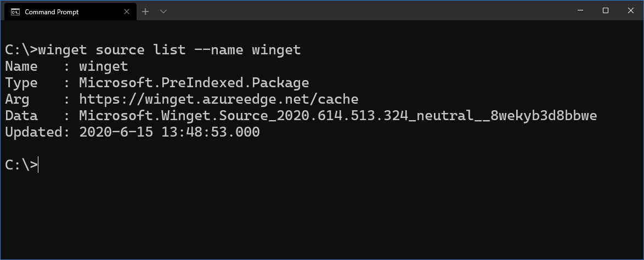The width and height of the screenshot is (644, 260).
Task: Click the Updated label in output
Action: [33, 132]
